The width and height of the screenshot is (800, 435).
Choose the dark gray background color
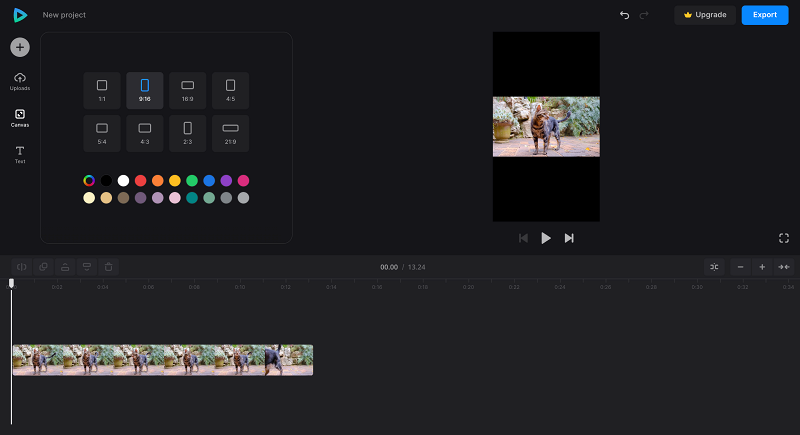click(x=226, y=198)
